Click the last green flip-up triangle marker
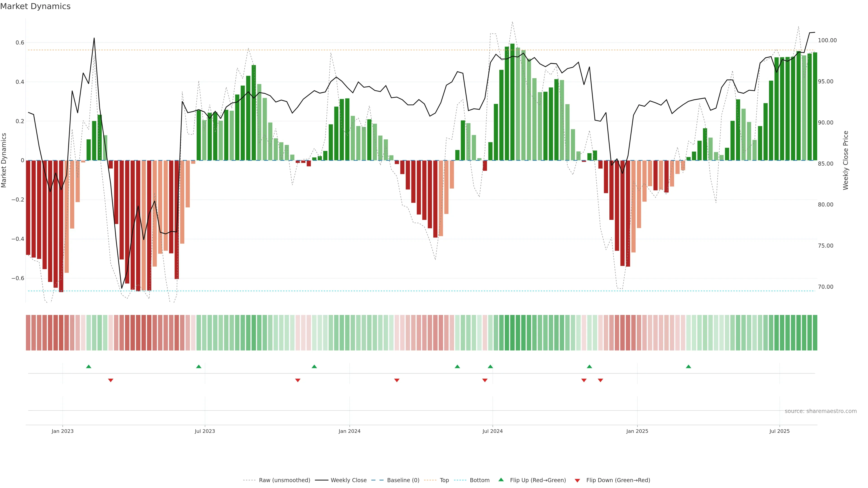868x488 pixels. pyautogui.click(x=688, y=366)
